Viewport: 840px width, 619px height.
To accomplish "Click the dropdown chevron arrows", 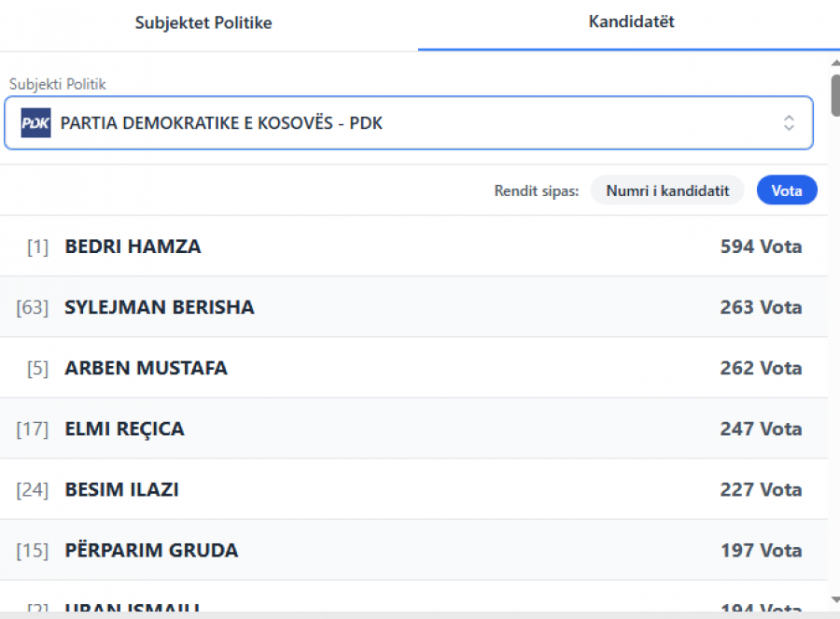I will 789,123.
